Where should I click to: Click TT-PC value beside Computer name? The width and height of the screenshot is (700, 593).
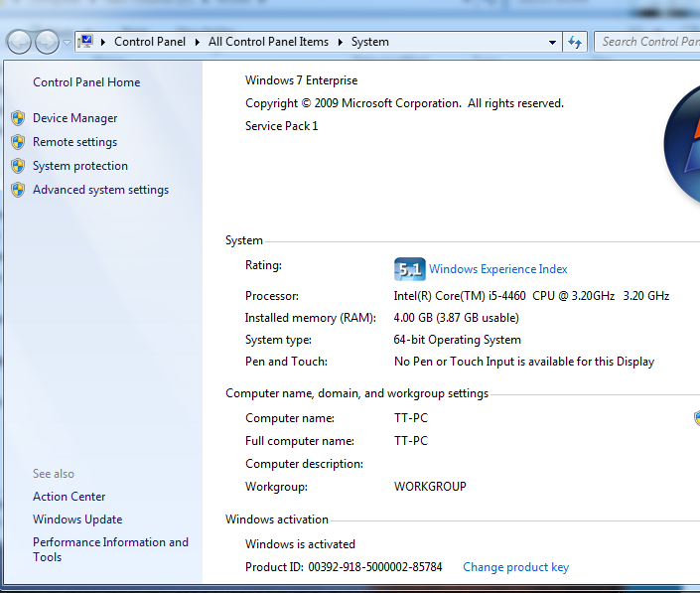tap(411, 418)
